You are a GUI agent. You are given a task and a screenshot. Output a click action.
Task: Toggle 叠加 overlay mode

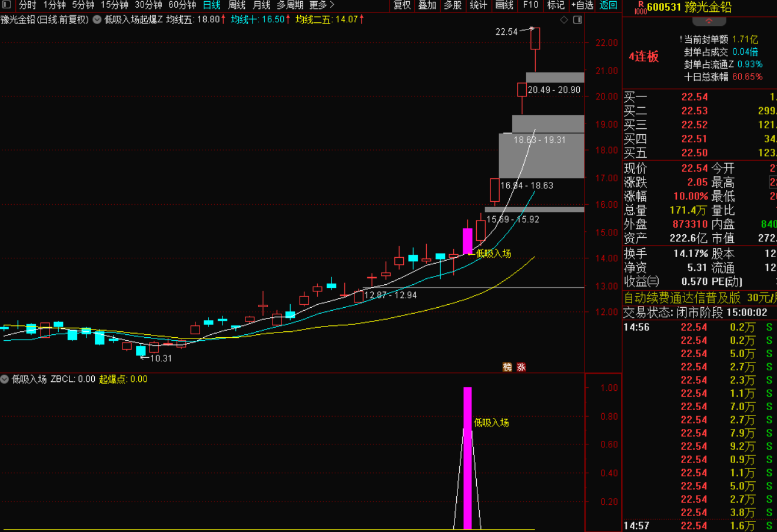coord(427,5)
